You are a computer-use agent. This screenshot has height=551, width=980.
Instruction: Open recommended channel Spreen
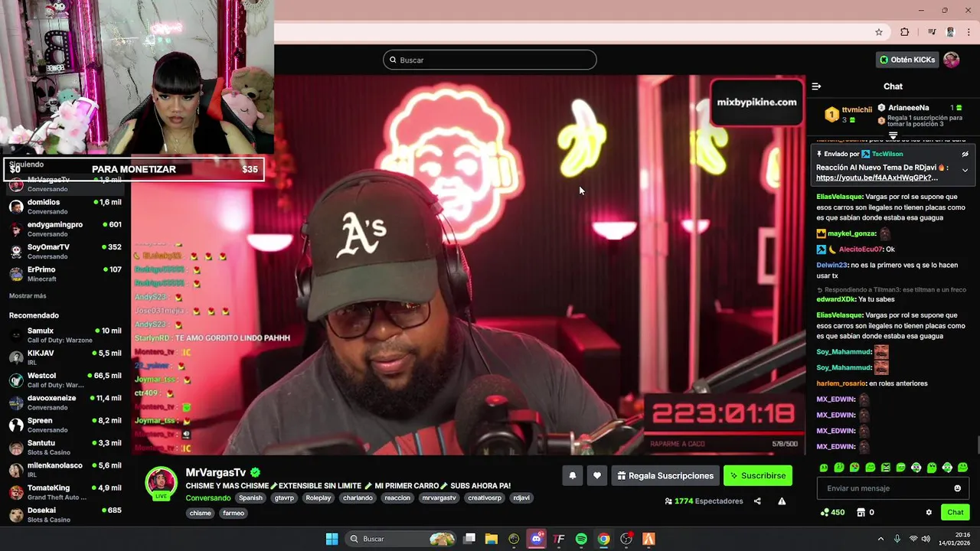pyautogui.click(x=65, y=425)
